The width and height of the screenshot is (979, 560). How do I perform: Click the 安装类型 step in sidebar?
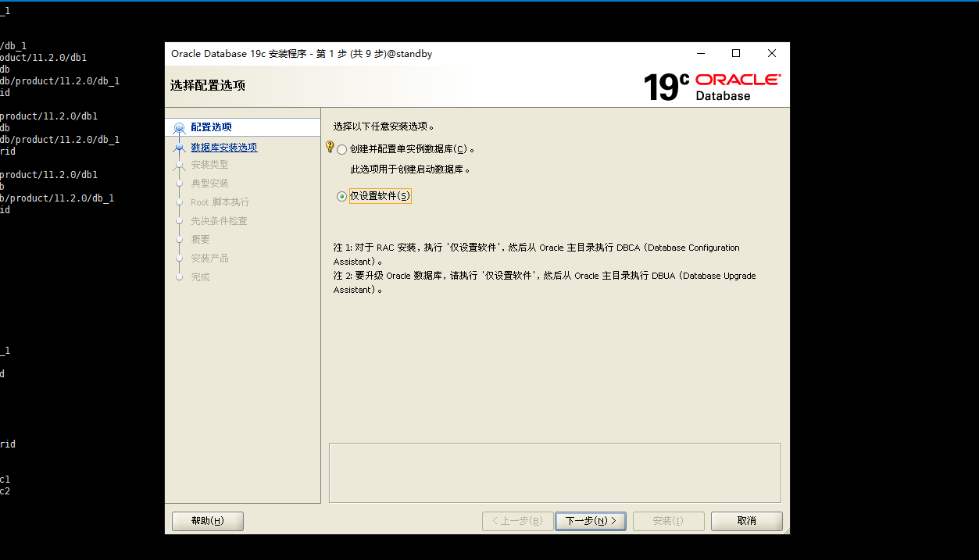point(209,165)
